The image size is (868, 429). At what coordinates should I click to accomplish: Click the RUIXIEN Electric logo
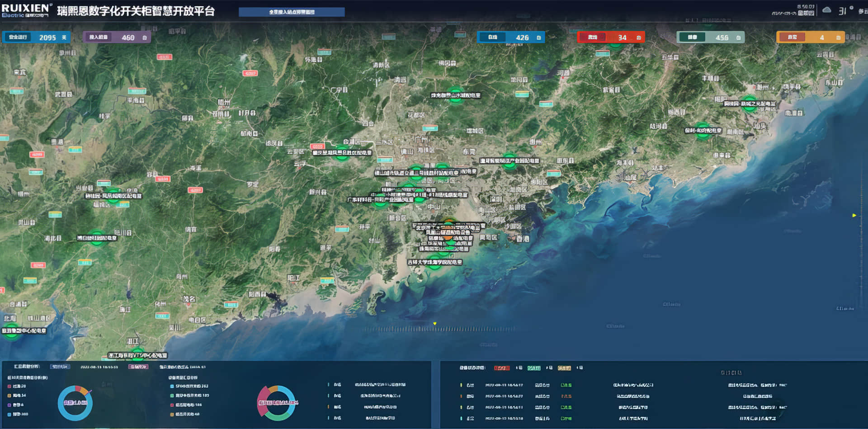pyautogui.click(x=26, y=10)
